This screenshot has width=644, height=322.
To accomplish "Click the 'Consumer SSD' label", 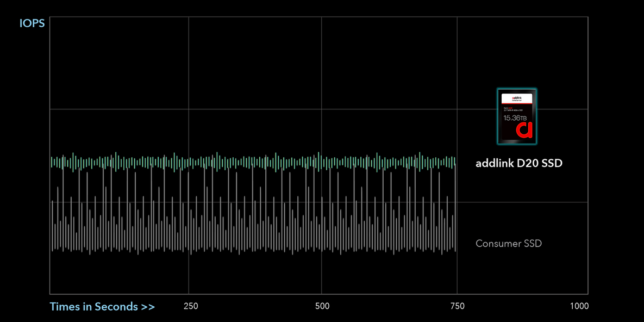I will pos(509,244).
